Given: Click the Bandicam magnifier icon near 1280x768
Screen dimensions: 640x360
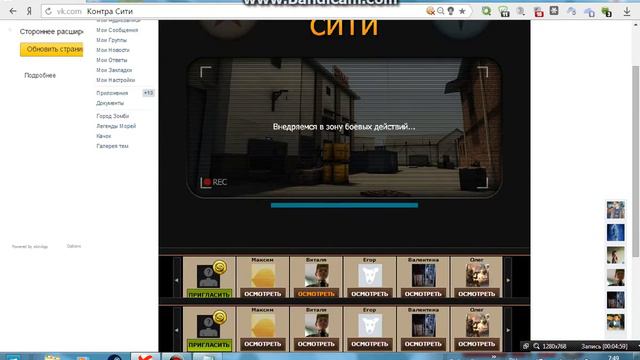Looking at the screenshot, I should [536, 346].
